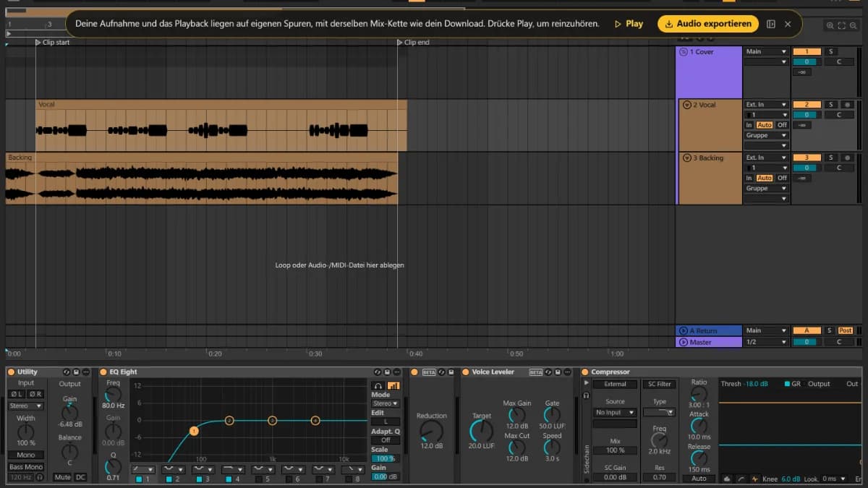The height and width of the screenshot is (488, 868).
Task: Open the Utility Stereo channel mode dropdown
Action: click(x=26, y=406)
